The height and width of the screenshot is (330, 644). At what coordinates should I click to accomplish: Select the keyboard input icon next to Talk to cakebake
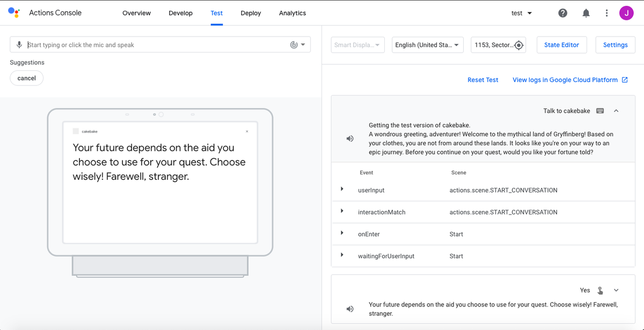click(599, 111)
